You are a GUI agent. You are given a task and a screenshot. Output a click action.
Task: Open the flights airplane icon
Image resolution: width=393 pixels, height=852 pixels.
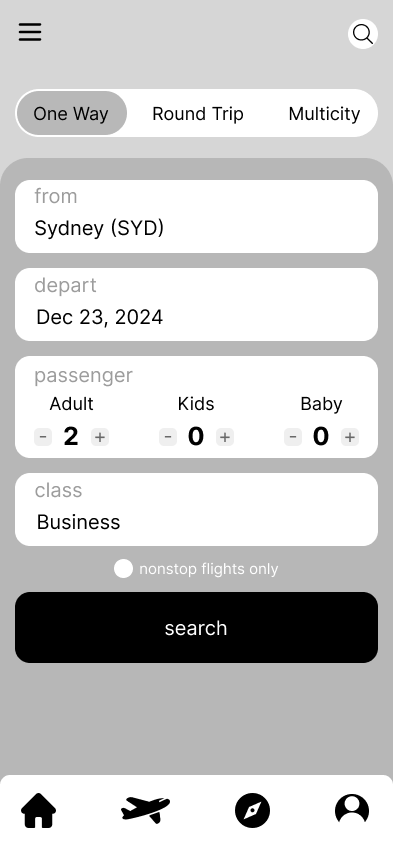tap(145, 810)
